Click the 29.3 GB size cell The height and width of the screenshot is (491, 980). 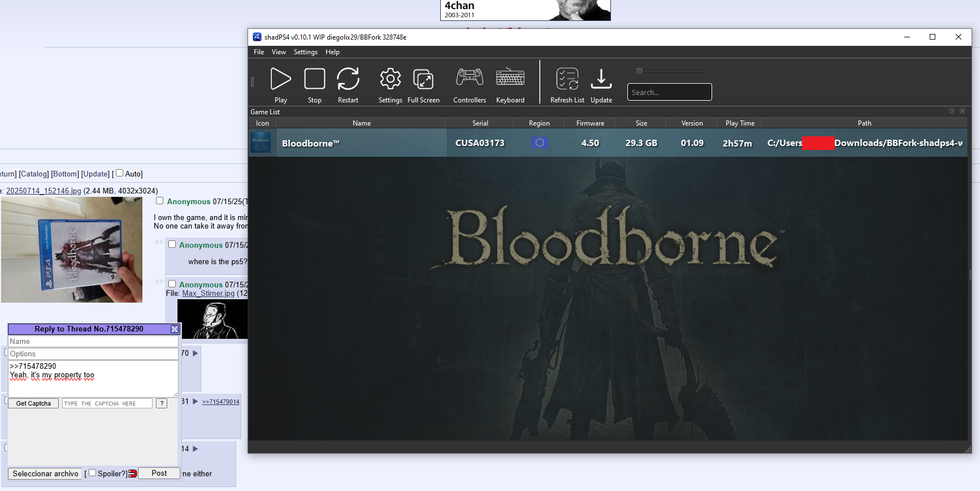[x=641, y=143]
